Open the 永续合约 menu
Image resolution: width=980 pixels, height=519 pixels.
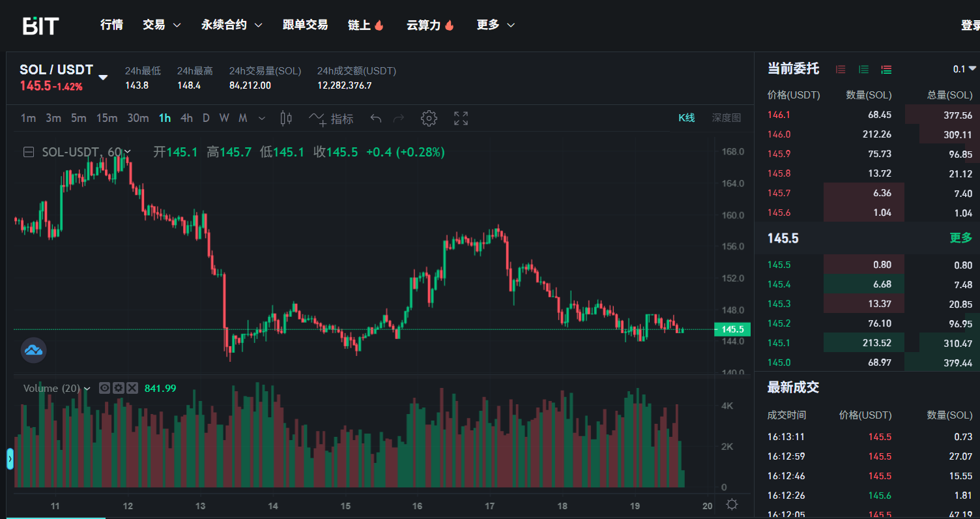click(231, 25)
